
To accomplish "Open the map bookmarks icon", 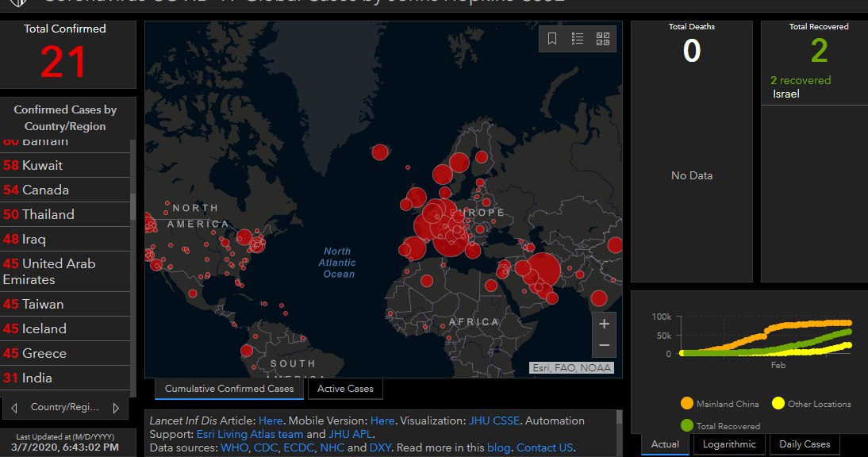I will tap(552, 39).
